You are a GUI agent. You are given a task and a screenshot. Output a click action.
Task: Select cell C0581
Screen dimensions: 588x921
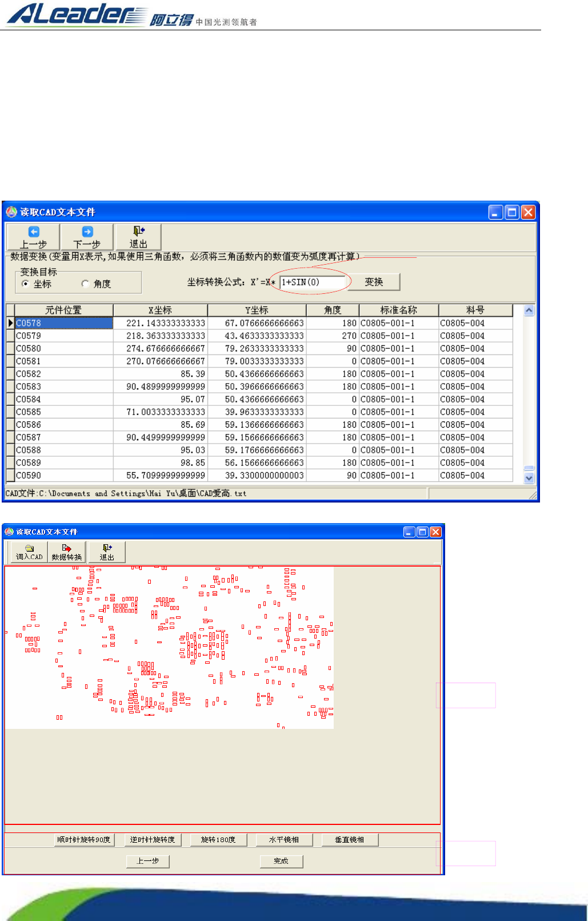[64, 361]
